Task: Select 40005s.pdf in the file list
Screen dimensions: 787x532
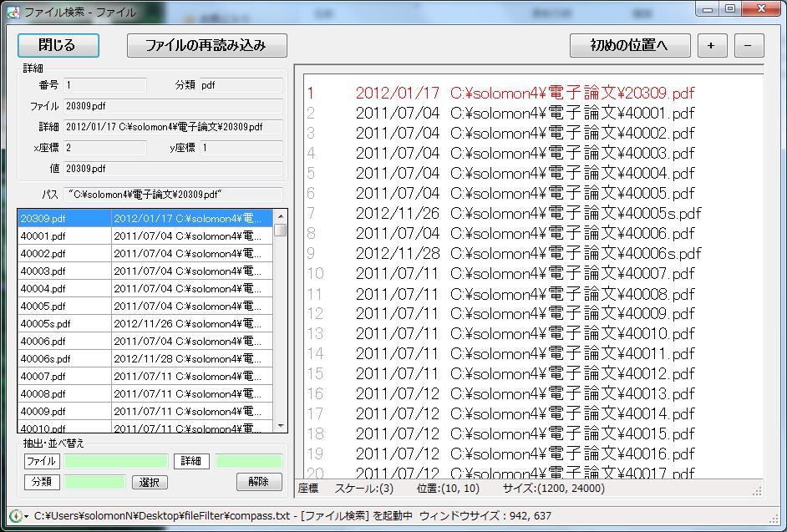Action: coord(64,324)
